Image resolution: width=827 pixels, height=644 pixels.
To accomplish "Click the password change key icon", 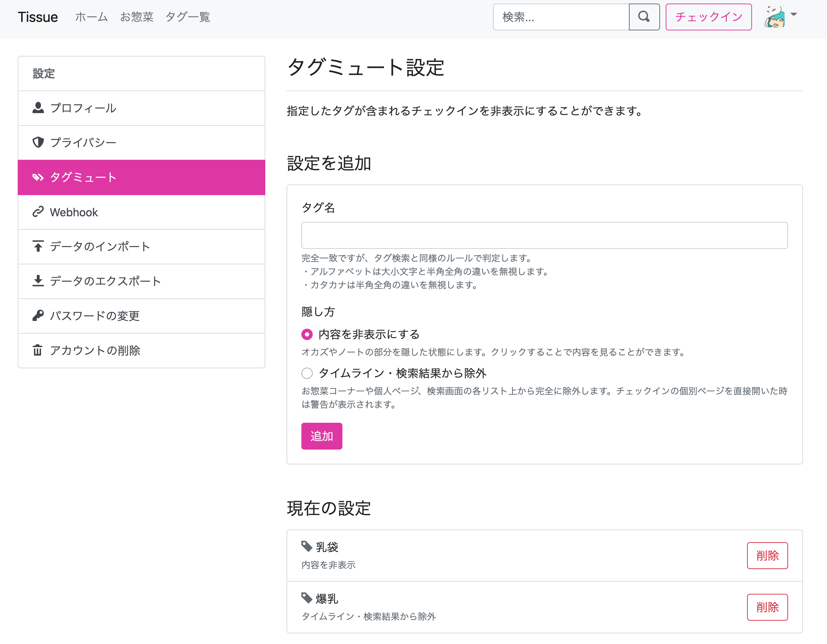I will [38, 316].
